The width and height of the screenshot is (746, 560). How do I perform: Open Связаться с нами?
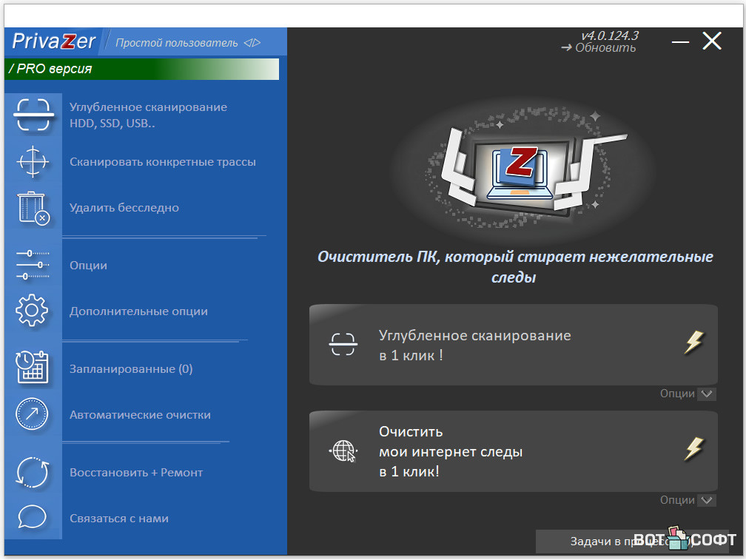(119, 519)
